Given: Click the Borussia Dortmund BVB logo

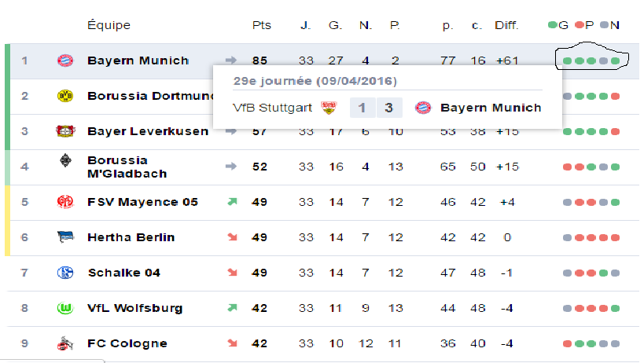Looking at the screenshot, I should (x=65, y=96).
